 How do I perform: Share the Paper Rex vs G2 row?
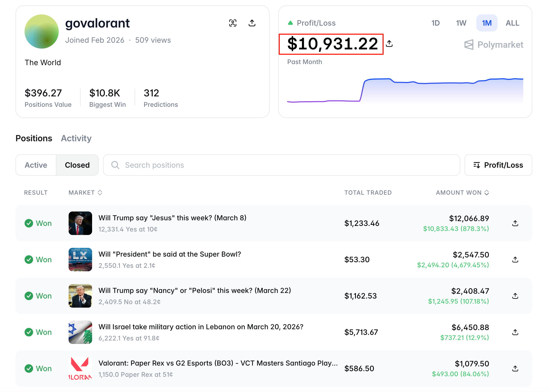(x=515, y=369)
